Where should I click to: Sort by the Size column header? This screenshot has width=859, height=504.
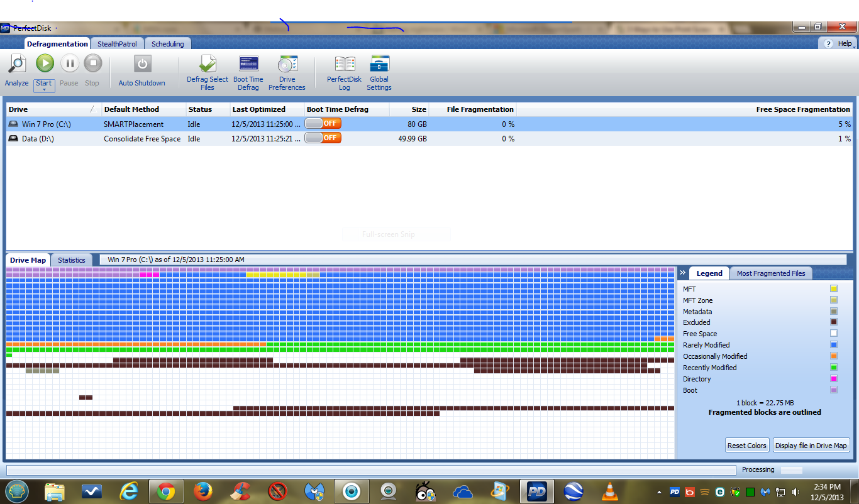pos(409,109)
